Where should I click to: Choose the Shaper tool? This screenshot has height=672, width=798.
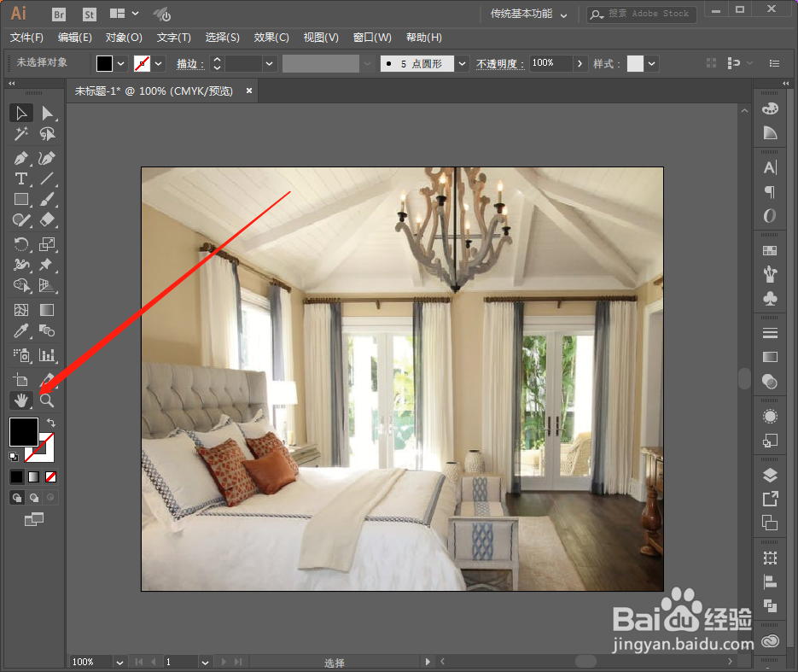(21, 220)
